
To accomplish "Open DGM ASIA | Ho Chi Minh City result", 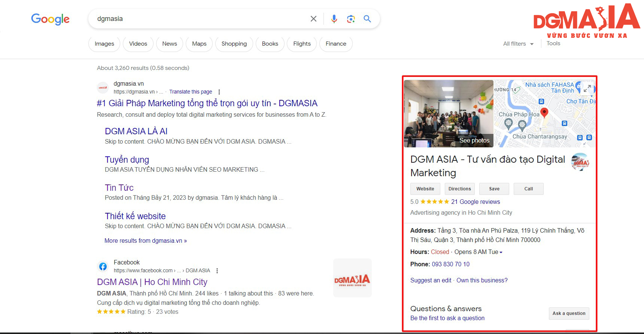I will click(x=152, y=282).
